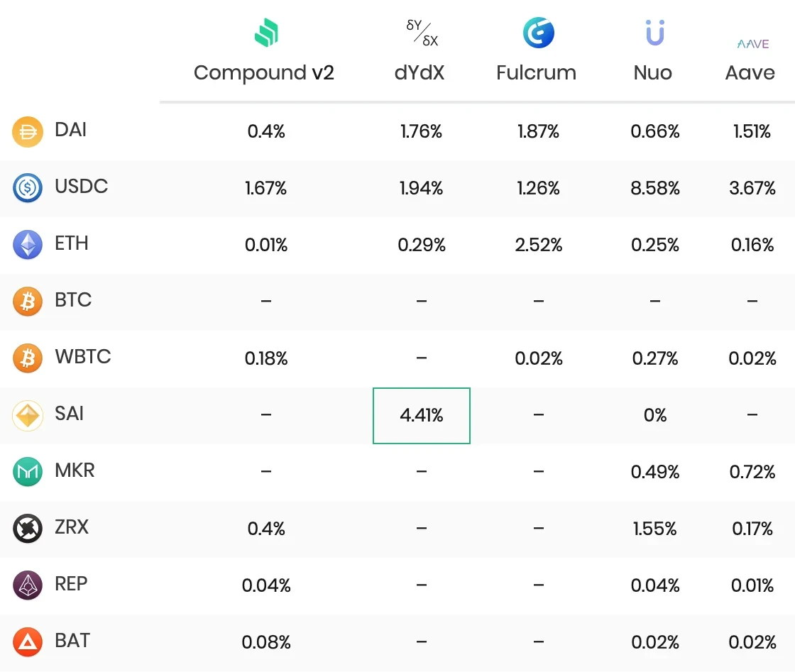
Task: Click the ETH diamond icon
Action: [28, 245]
